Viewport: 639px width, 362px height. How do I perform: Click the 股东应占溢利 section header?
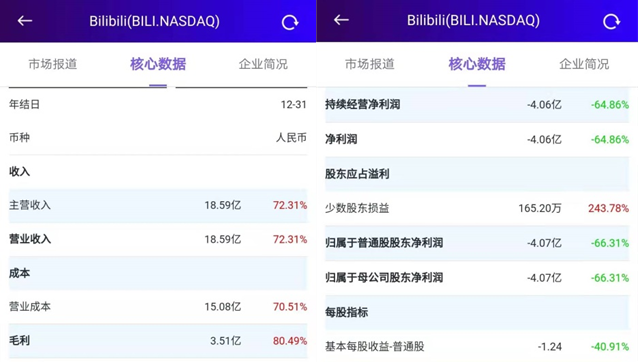(357, 174)
